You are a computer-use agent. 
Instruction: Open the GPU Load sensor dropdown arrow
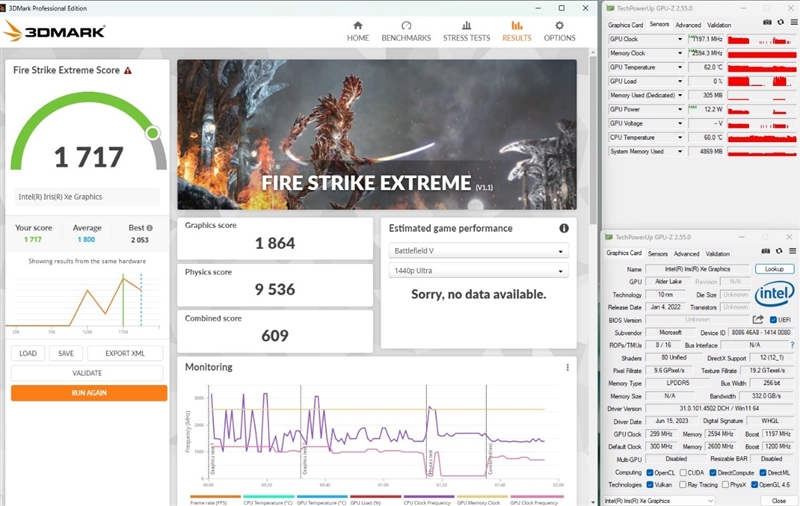[680, 81]
